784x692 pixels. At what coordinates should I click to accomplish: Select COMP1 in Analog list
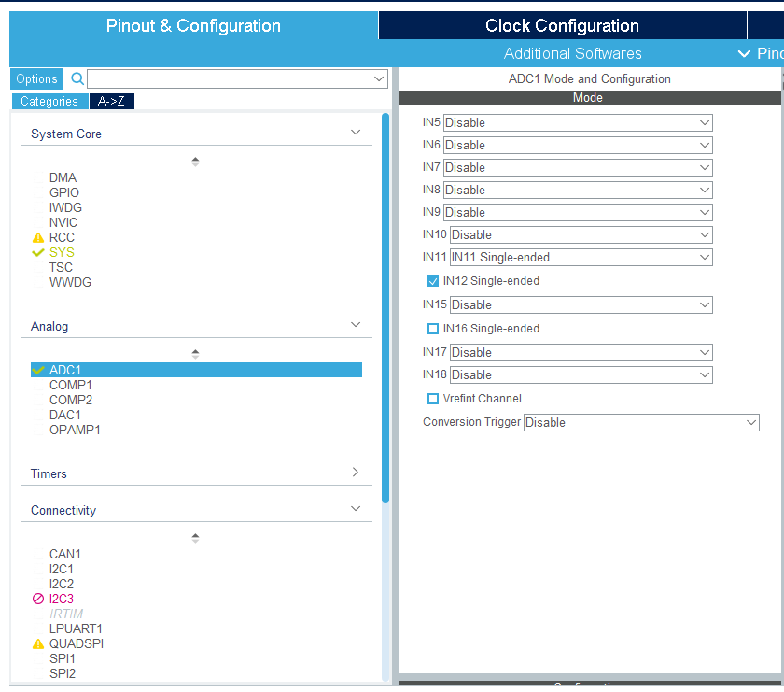tap(71, 386)
